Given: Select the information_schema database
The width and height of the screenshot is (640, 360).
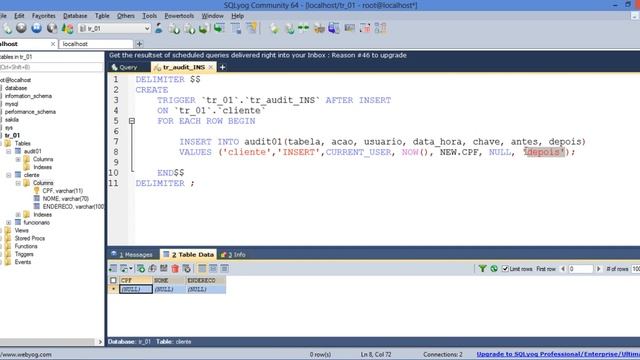Looking at the screenshot, I should pos(28,96).
